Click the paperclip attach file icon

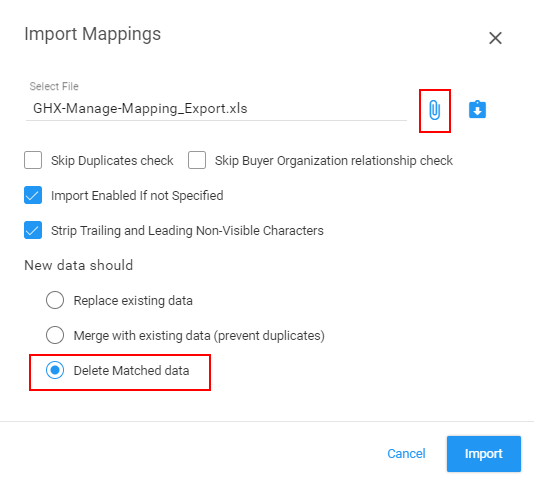[x=435, y=110]
